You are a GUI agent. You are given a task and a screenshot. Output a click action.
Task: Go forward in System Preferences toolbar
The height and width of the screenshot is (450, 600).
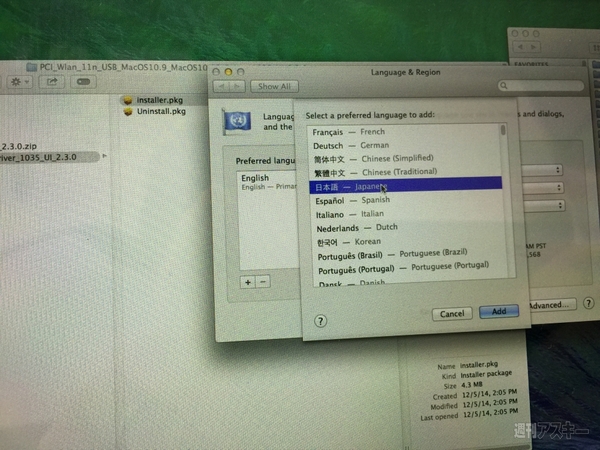coord(238,86)
